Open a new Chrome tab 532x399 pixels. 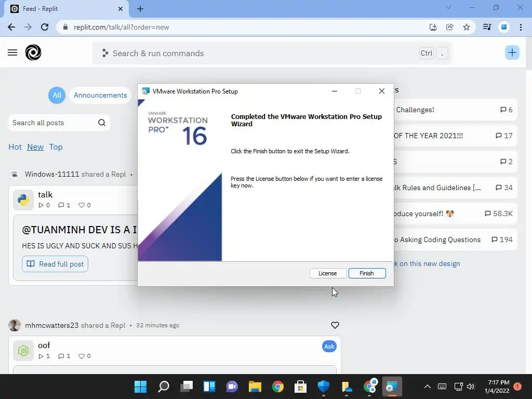140,9
